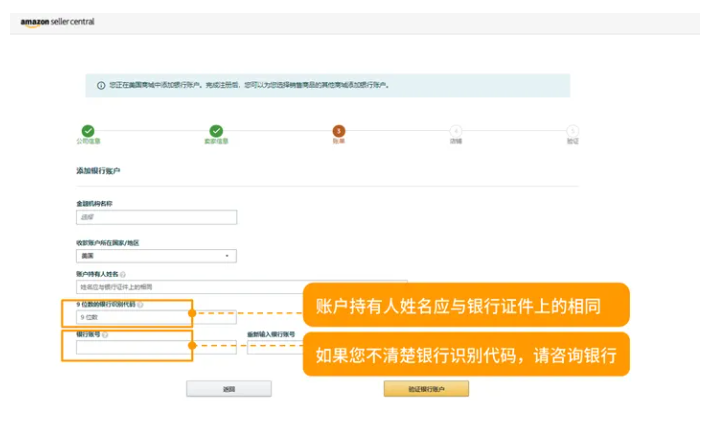The width and height of the screenshot is (712, 426).
Task: Select the orange step 3 账单 circle
Action: pos(339,131)
